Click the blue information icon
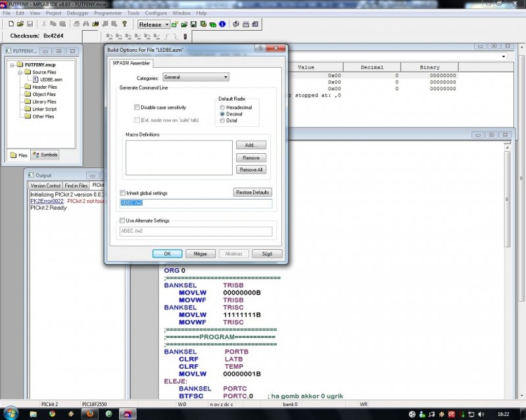Viewport: 526px width, 420px height. click(x=222, y=24)
